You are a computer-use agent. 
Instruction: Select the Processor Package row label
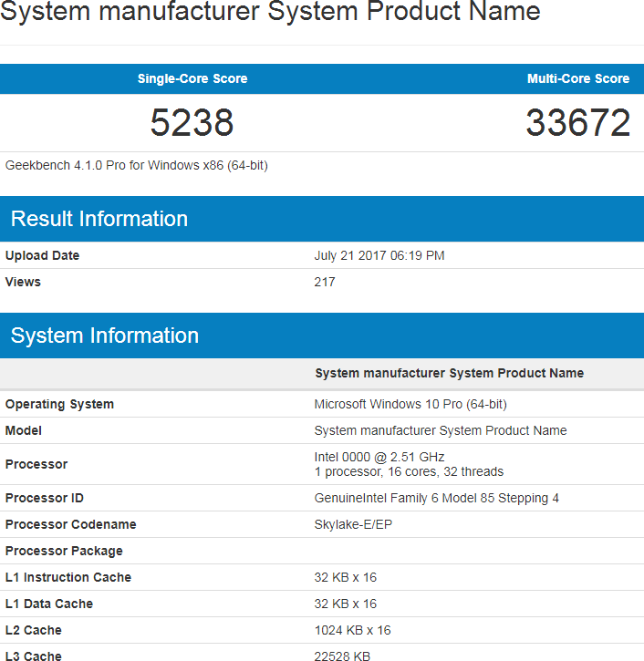coord(64,551)
